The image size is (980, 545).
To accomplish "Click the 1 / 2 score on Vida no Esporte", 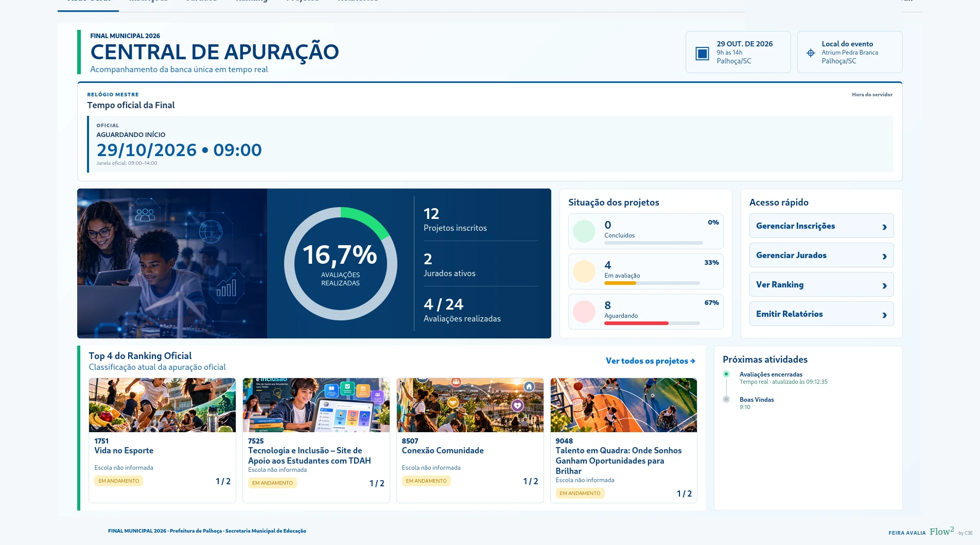I will coord(223,482).
